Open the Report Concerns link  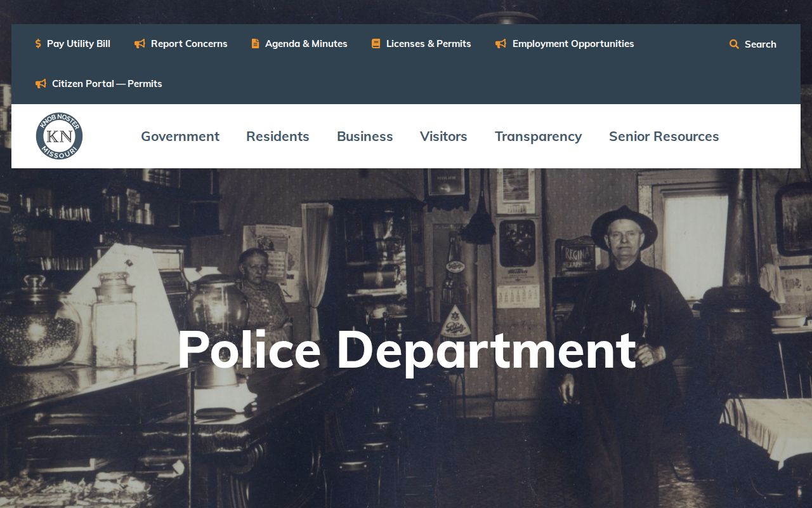189,44
